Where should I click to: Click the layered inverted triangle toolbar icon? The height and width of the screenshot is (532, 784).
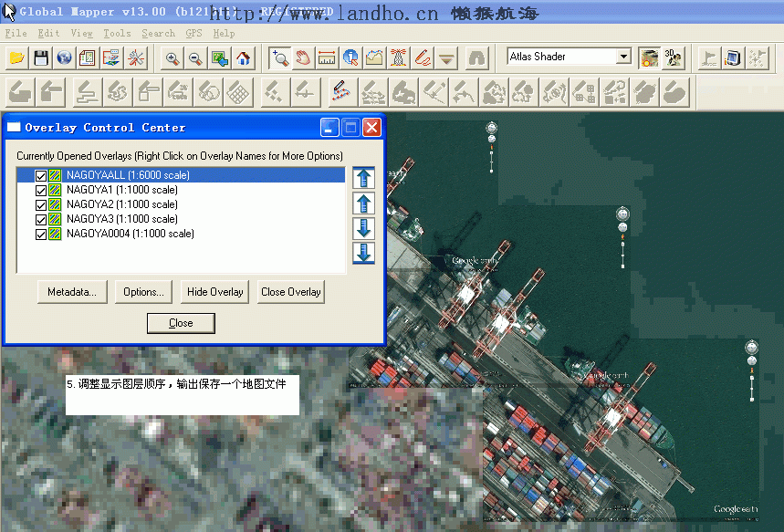pos(446,58)
